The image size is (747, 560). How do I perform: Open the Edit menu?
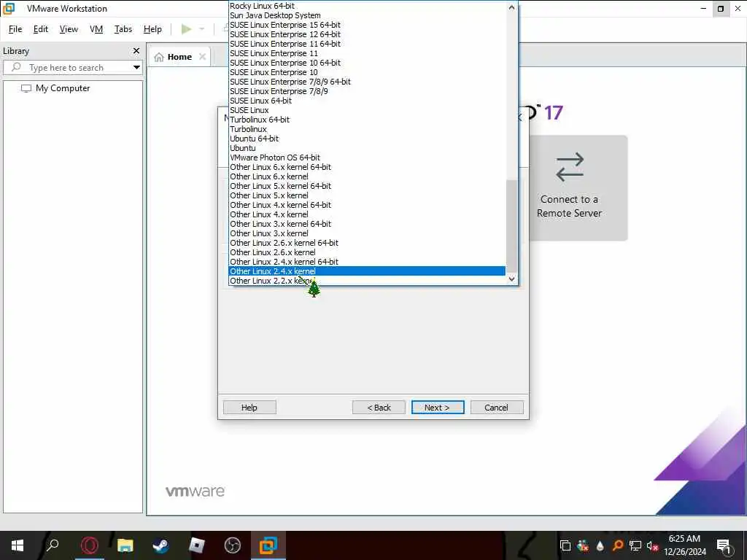[x=41, y=29]
